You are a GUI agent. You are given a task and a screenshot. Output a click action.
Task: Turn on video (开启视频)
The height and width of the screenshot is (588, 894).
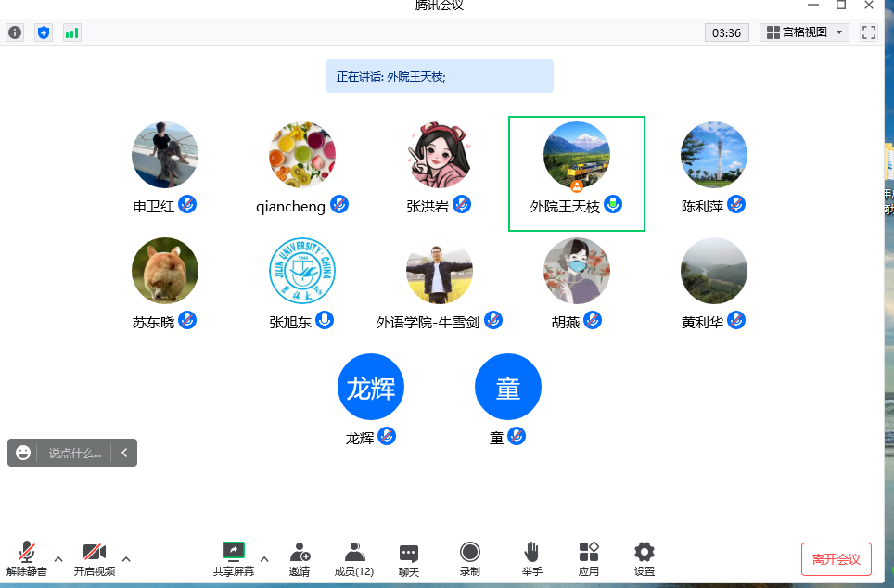coord(95,559)
